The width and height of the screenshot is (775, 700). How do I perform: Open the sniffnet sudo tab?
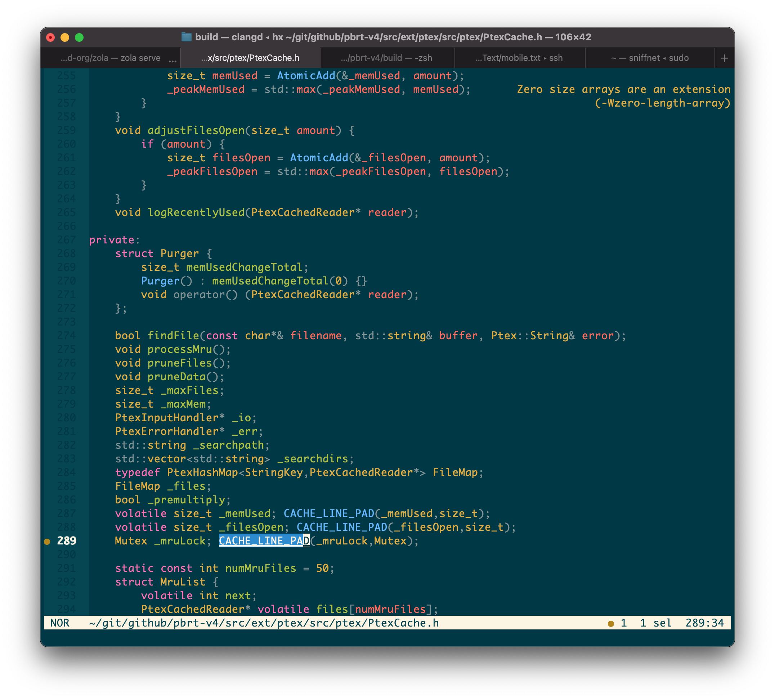click(650, 58)
